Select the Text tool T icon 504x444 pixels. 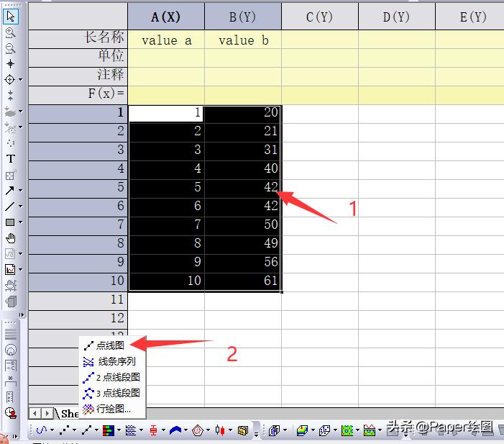coord(10,158)
